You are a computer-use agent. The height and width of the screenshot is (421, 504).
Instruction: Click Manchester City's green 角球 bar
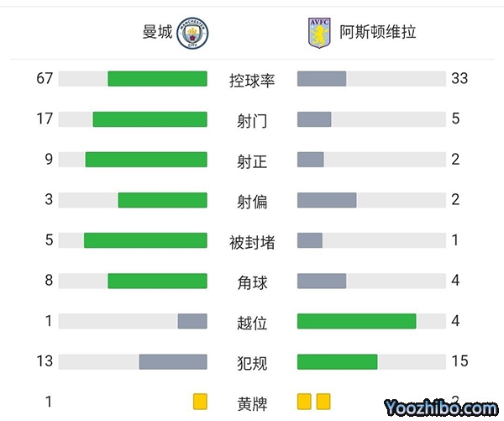click(157, 281)
